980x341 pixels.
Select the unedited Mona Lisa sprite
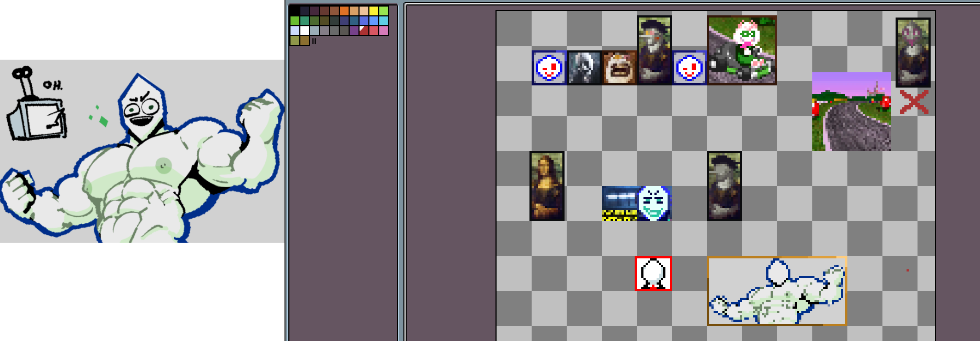(x=547, y=187)
